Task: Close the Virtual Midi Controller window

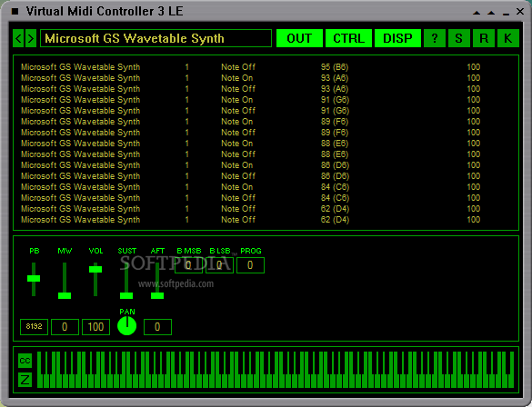Action: tap(520, 12)
